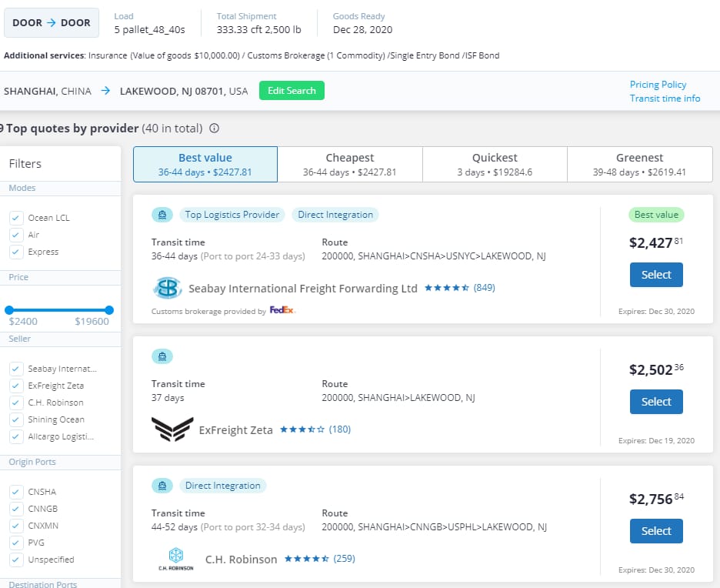Select the $2,502.36 ExFreight Zeta quote
720x588 pixels.
[x=656, y=402]
